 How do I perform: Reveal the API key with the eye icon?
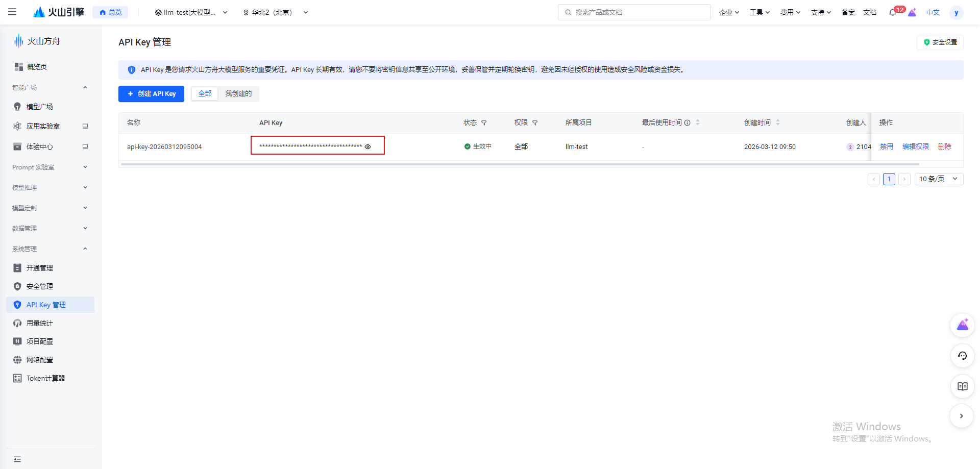click(367, 146)
